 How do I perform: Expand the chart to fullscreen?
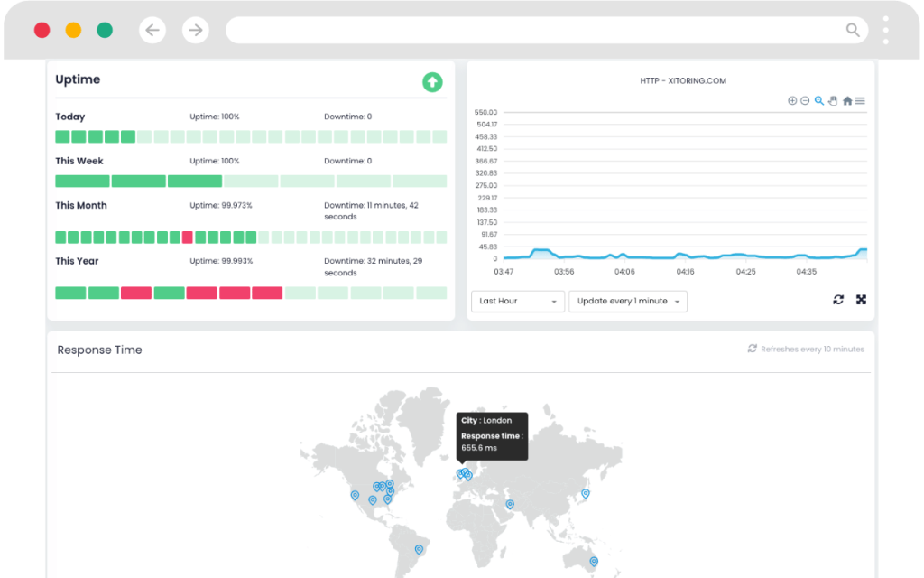861,299
